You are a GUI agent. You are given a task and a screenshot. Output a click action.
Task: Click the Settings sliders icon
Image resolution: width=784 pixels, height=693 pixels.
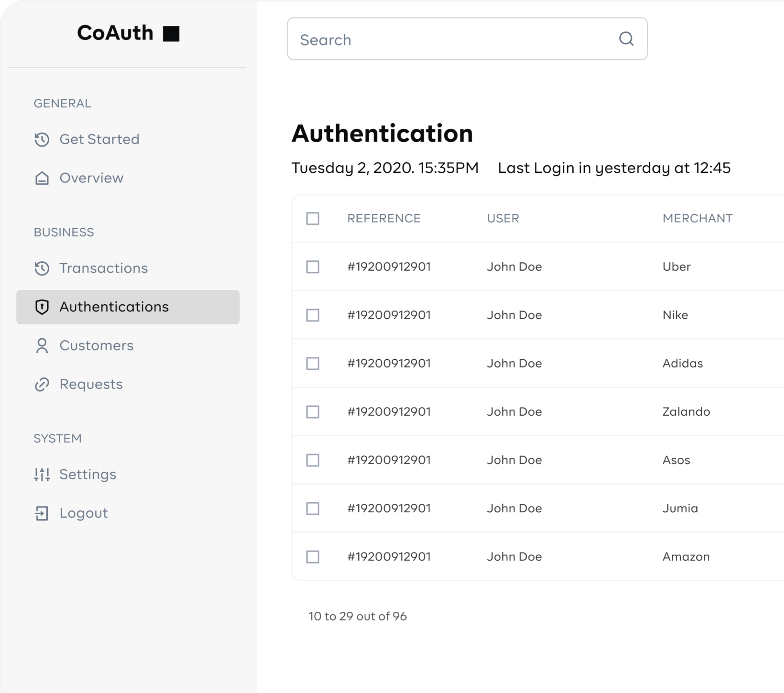coord(41,474)
